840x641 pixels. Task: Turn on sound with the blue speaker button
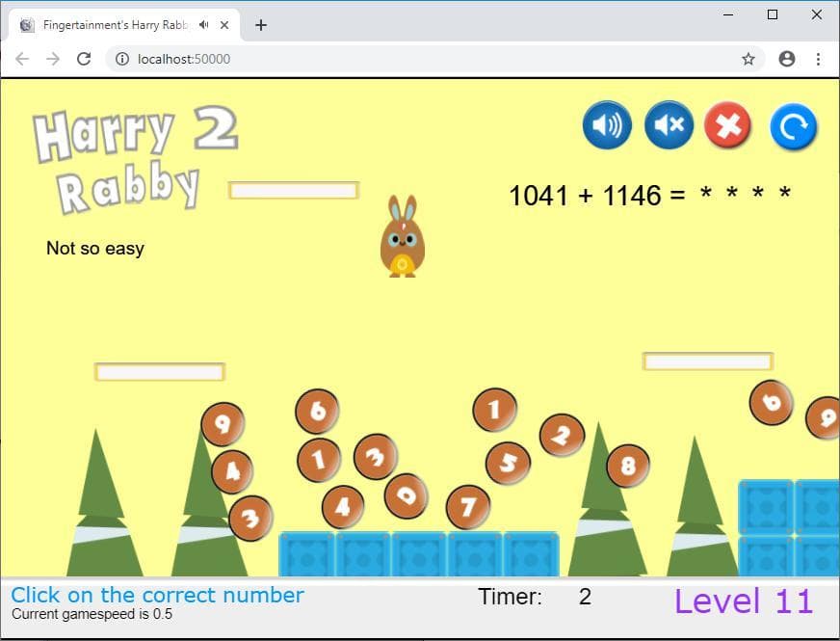[x=607, y=125]
